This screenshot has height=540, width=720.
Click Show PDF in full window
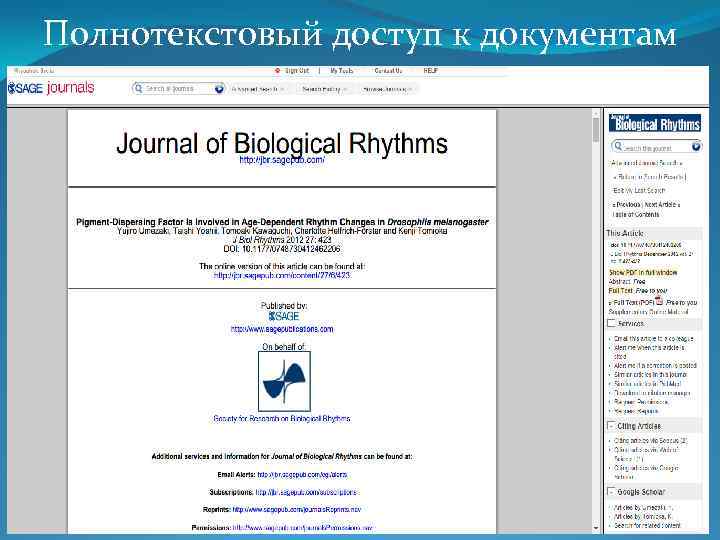643,273
